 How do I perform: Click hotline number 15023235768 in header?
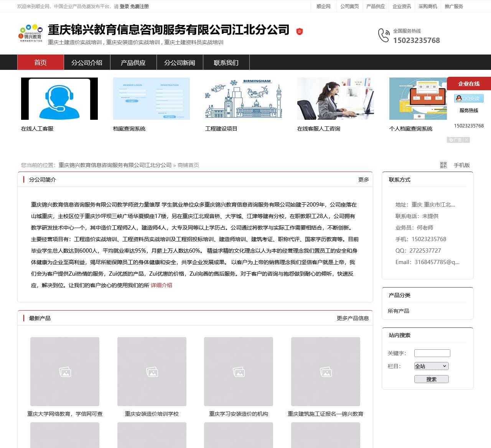(x=417, y=40)
